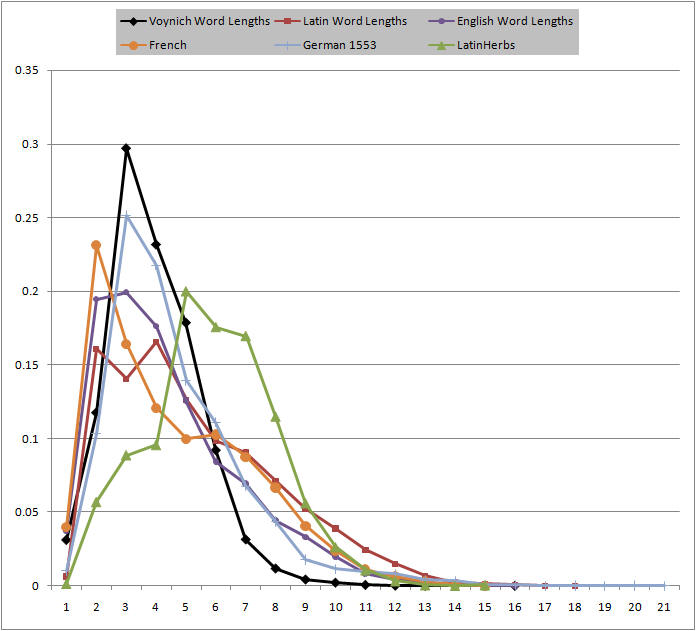Click the French peak data point at length 2
Image resolution: width=696 pixels, height=631 pixels.
pos(96,245)
